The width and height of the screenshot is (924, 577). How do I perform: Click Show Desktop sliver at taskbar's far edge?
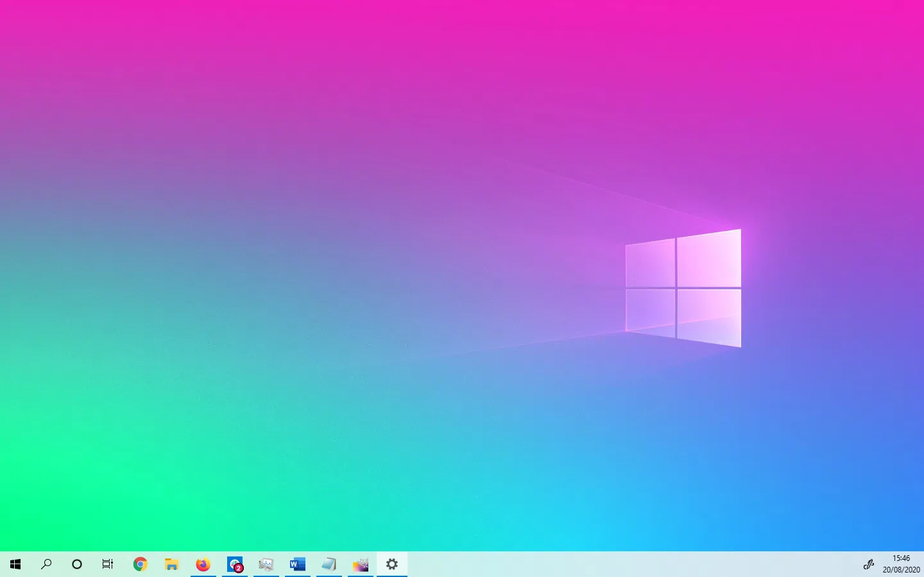922,564
